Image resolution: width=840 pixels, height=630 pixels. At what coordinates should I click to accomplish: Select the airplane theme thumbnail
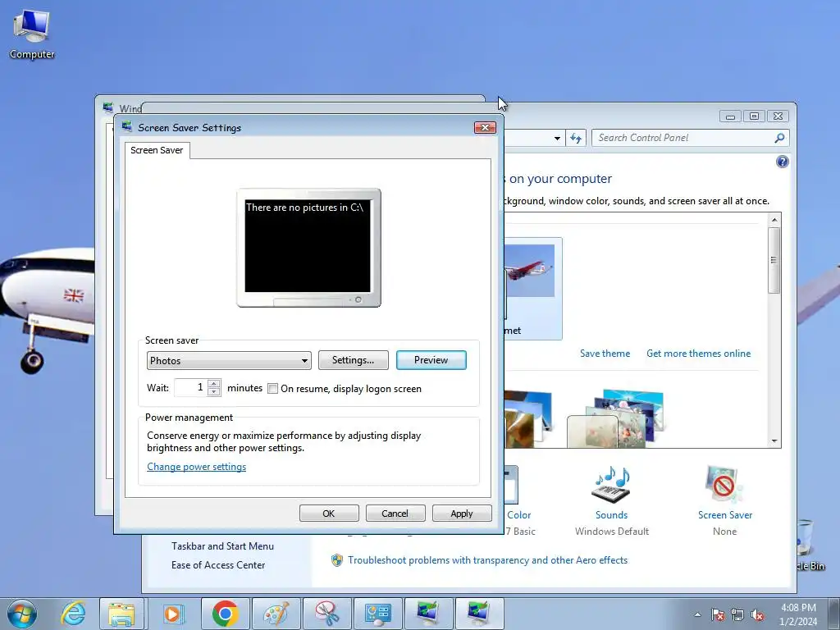click(533, 288)
